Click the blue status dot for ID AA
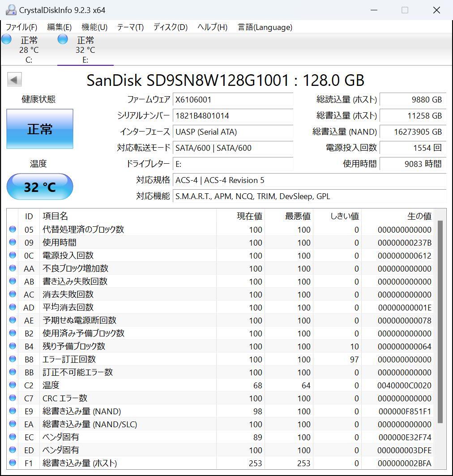 coord(13,268)
